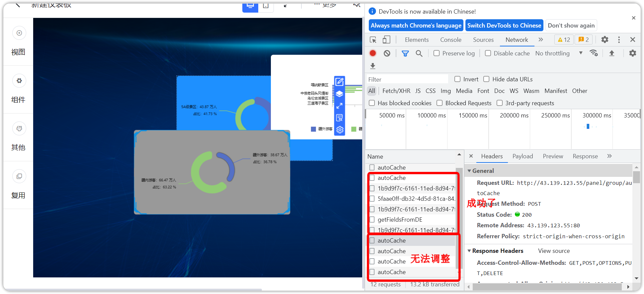The image size is (644, 294).
Task: Clear the network log
Action: (387, 53)
